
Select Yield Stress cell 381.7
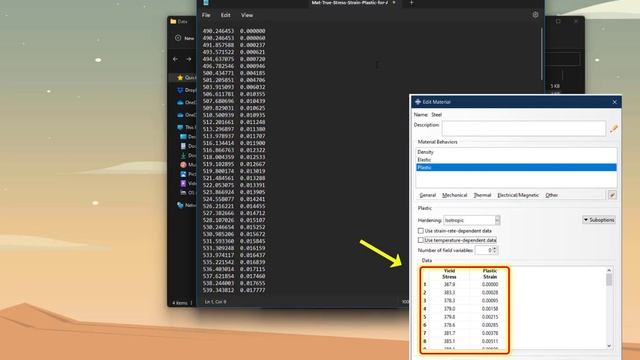449,333
